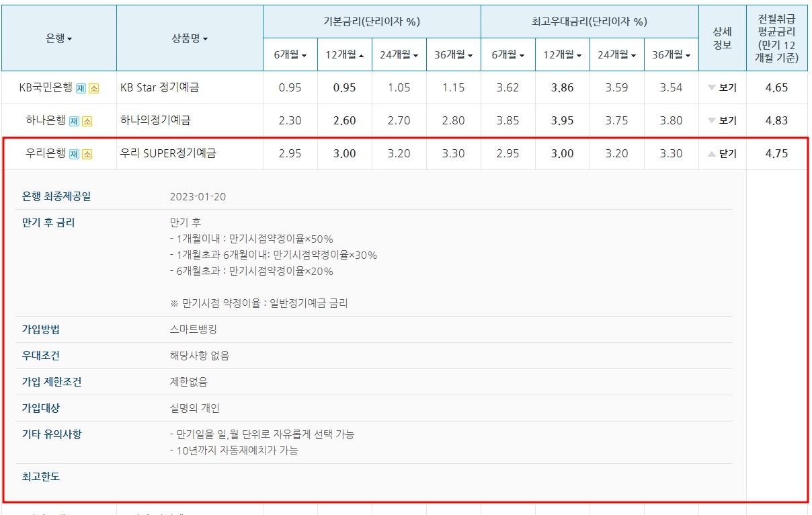Click the yellow 소 badge next to KB국민은행
The image size is (812, 515).
[x=93, y=88]
